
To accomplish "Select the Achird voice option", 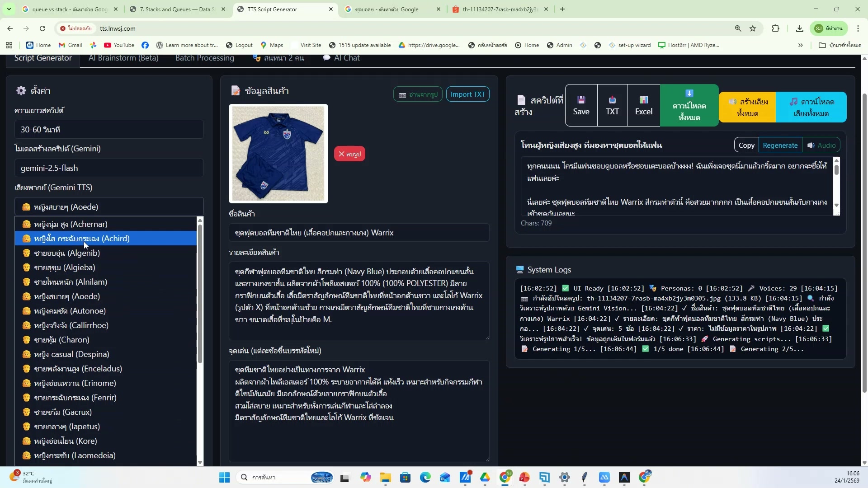I will (x=81, y=239).
